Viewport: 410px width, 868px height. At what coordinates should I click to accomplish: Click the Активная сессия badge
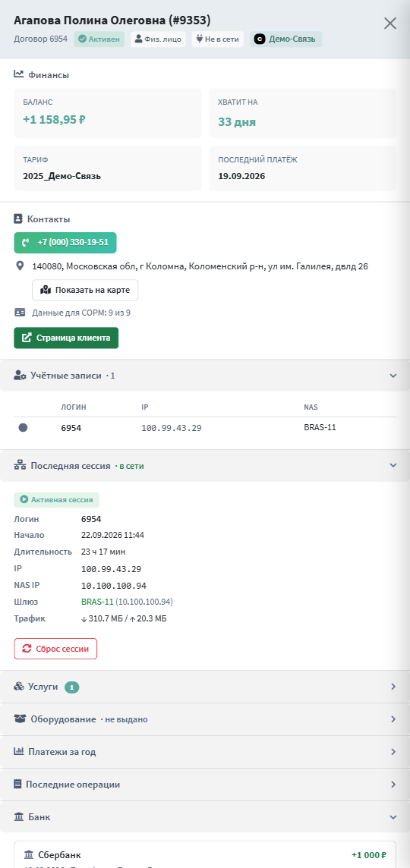pyautogui.click(x=56, y=500)
